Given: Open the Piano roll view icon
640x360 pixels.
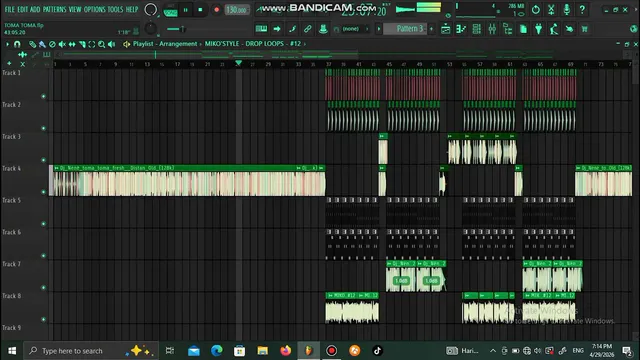Looking at the screenshot, I should pos(461,29).
